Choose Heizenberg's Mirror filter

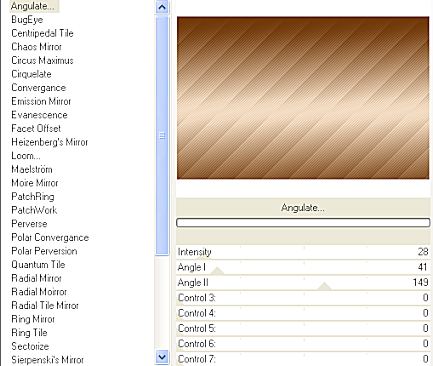point(49,142)
